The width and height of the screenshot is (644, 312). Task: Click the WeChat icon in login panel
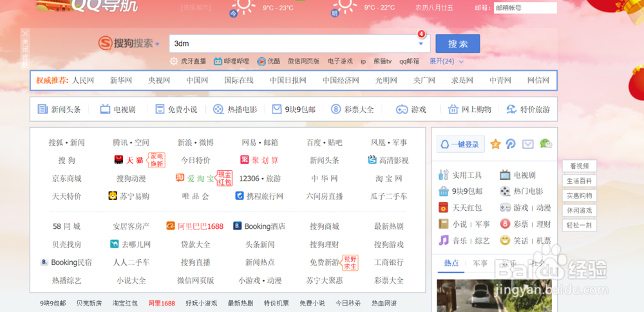tap(545, 144)
